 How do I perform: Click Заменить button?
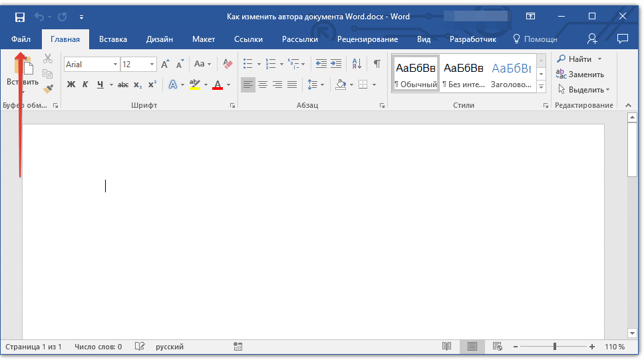click(x=580, y=75)
